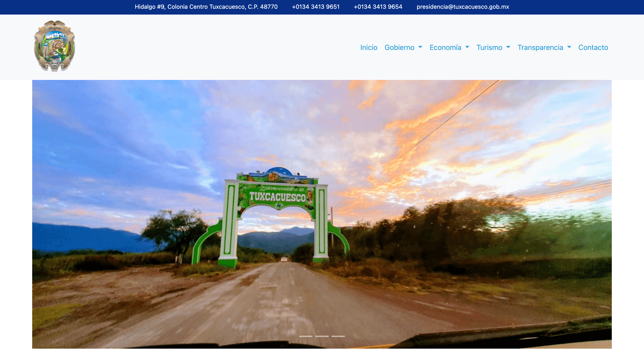
Task: Expand the Transparencia dropdown arrow
Action: coord(569,47)
